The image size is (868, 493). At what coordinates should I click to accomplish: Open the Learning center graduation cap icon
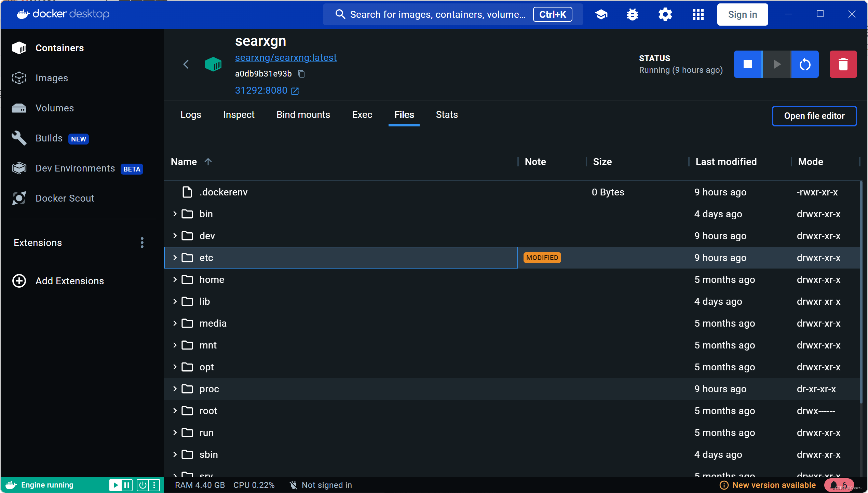point(601,14)
